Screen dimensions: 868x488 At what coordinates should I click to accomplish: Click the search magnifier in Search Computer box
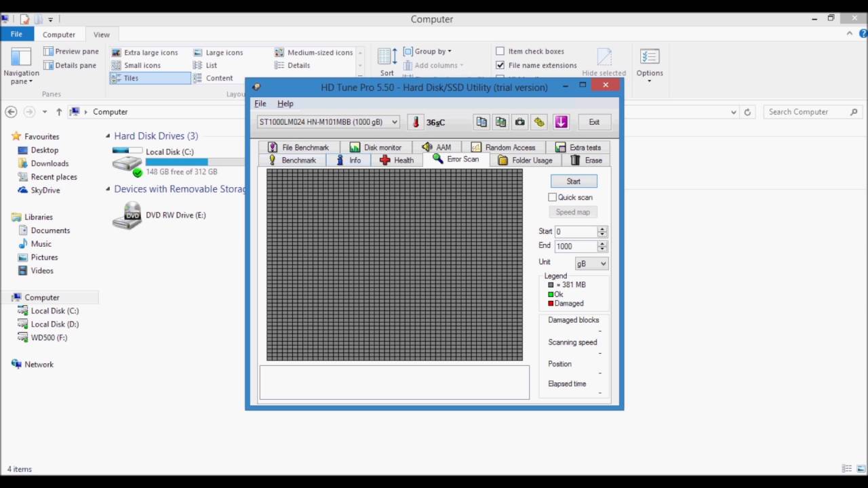[x=854, y=112]
